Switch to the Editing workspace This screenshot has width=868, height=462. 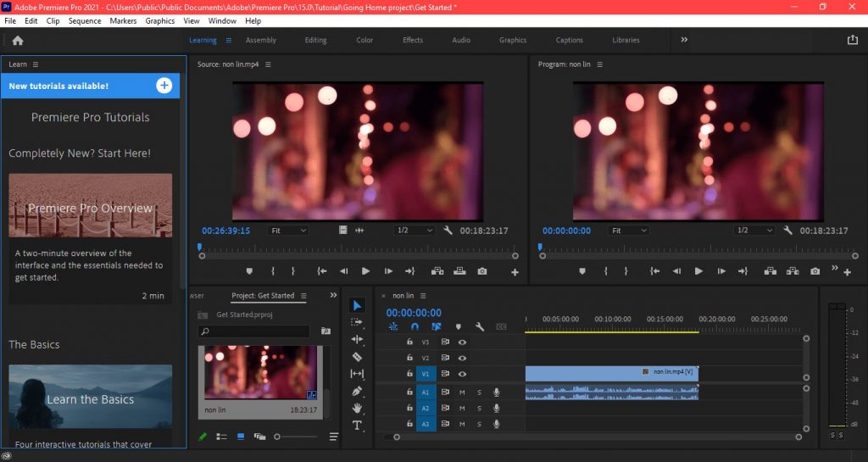[x=315, y=40]
